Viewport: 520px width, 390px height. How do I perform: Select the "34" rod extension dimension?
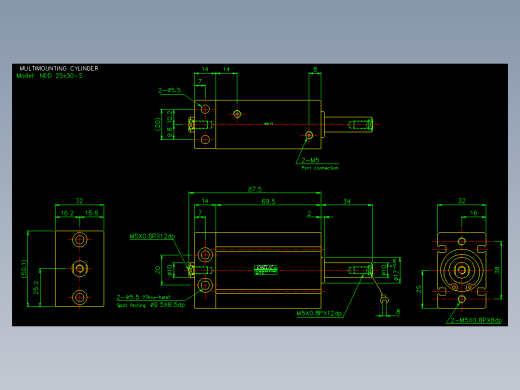(347, 201)
